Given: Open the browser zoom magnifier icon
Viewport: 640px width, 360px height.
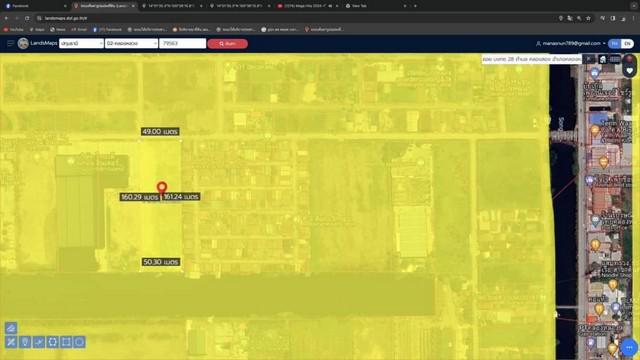Looking at the screenshot, I should pyautogui.click(x=579, y=18).
